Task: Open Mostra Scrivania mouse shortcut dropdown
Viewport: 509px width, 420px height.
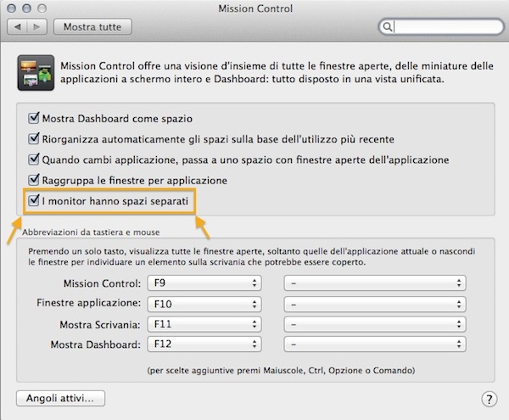Action: [x=375, y=324]
